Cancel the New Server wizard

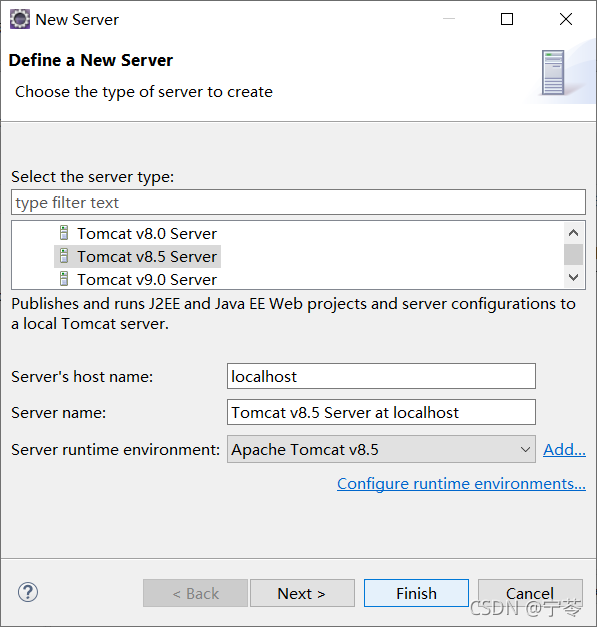coord(530,593)
